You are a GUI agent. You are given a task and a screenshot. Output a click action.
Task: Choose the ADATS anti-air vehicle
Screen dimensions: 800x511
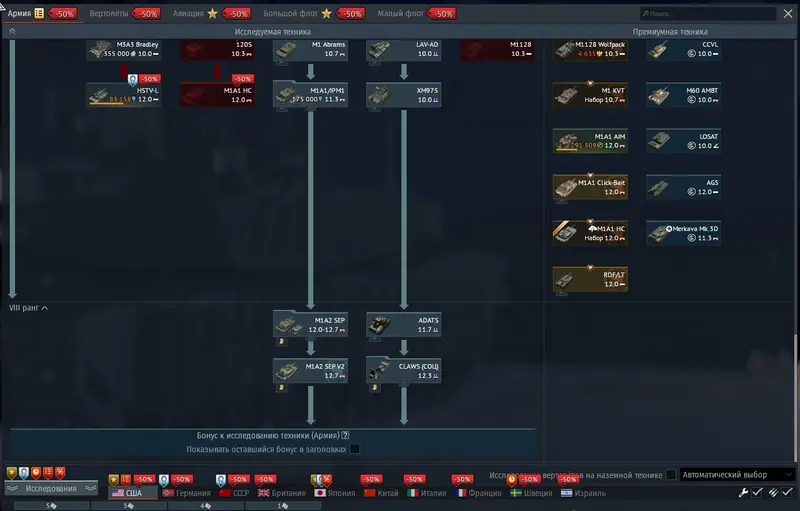(x=403, y=324)
